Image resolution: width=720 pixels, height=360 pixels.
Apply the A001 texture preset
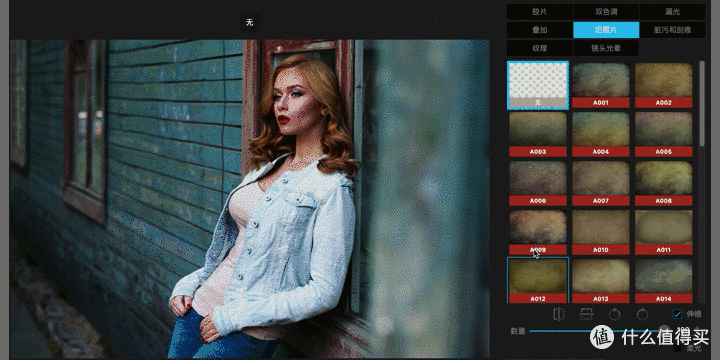tap(601, 85)
